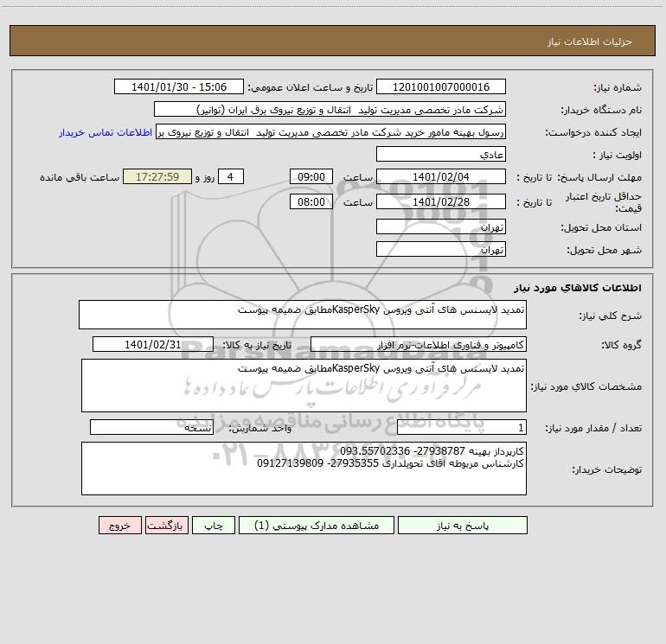Screen dimensions: 666x644
Task: Click the price validity date 1401/02/28
Action: [441, 201]
